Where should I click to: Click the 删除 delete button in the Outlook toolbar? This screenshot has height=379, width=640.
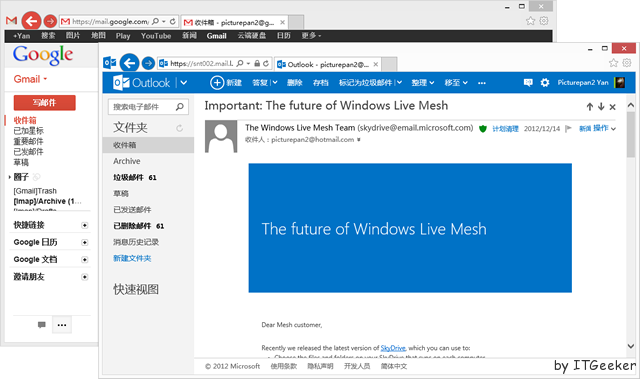294,83
